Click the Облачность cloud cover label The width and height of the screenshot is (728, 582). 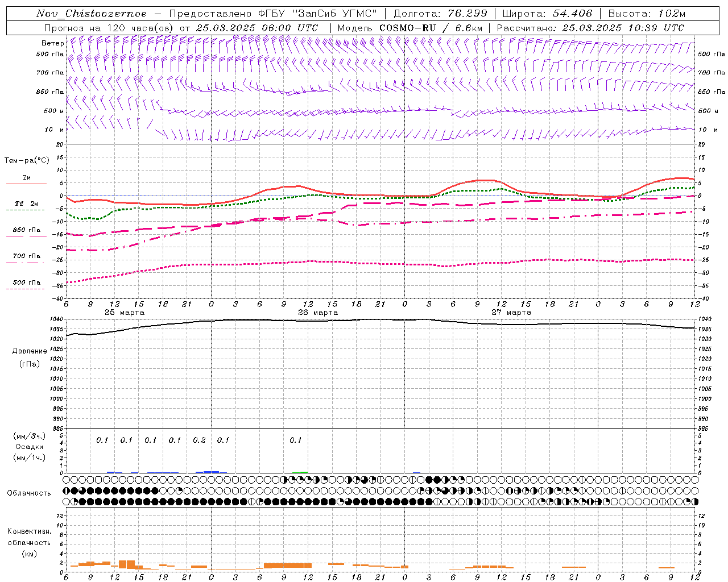[x=29, y=493]
